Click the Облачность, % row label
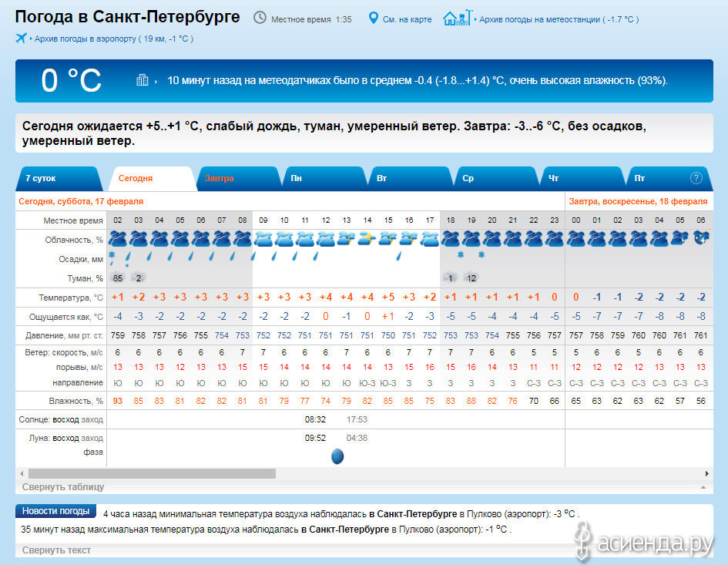Image resolution: width=728 pixels, height=565 pixels. coord(74,240)
